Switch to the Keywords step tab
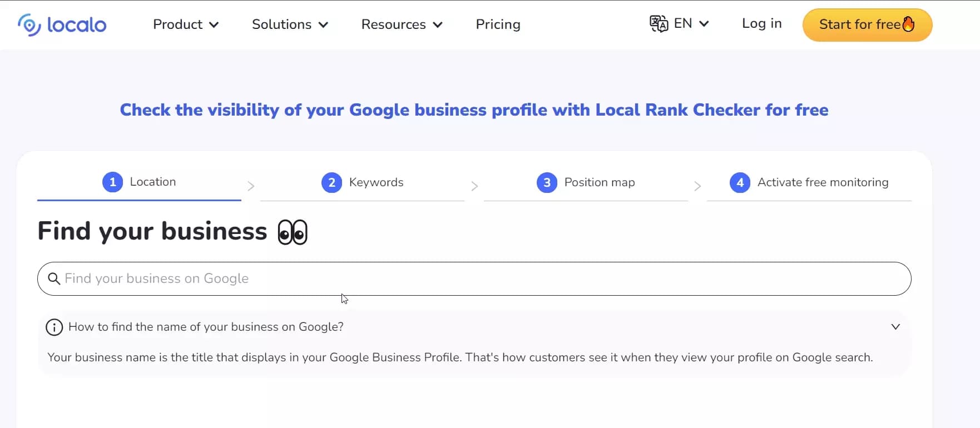The image size is (980, 428). pos(376,182)
